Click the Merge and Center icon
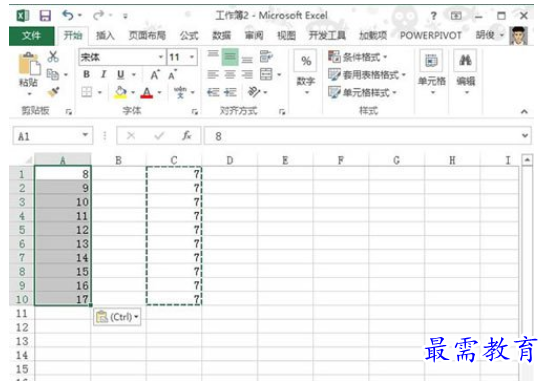The image size is (546, 381). [266, 74]
